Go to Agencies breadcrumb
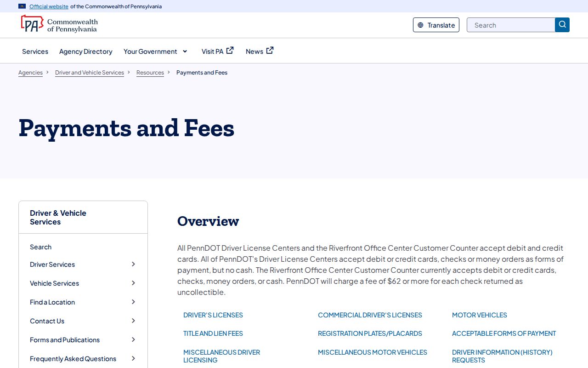 pyautogui.click(x=30, y=73)
